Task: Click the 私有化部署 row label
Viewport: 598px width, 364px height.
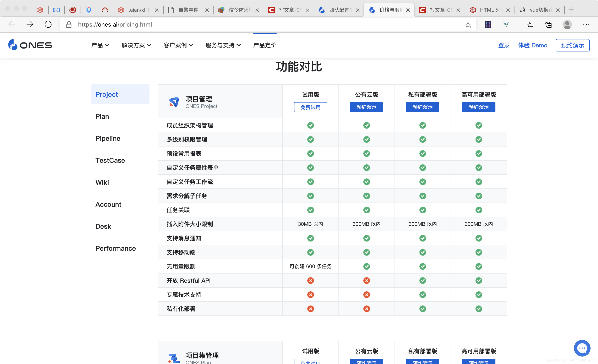Action: click(181, 309)
